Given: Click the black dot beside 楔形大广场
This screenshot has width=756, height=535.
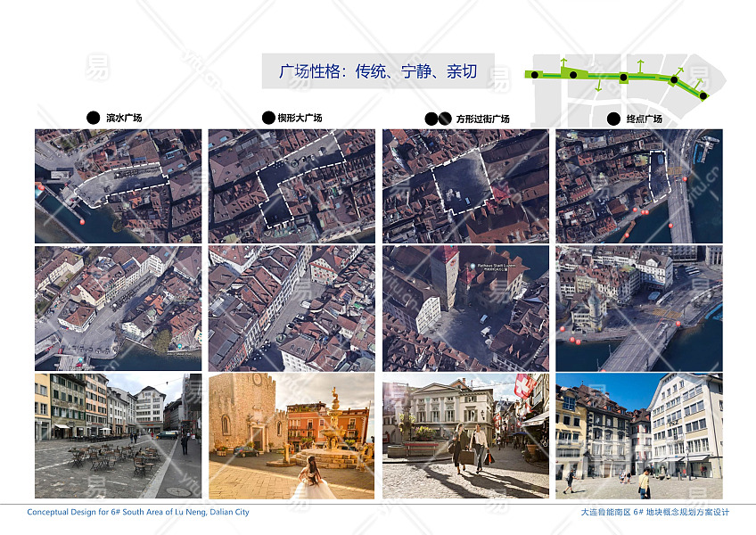Looking at the screenshot, I should click(268, 118).
